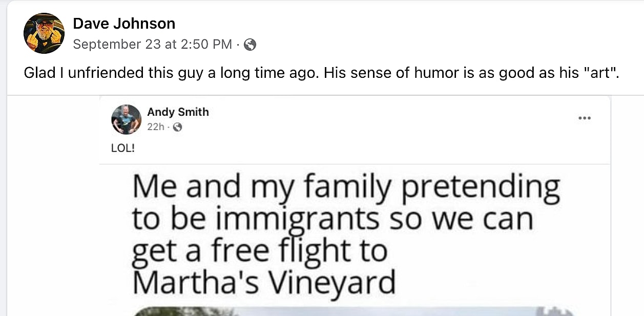Image resolution: width=644 pixels, height=316 pixels.
Task: Click the 'get a free flight to' meme line
Action: click(x=260, y=250)
